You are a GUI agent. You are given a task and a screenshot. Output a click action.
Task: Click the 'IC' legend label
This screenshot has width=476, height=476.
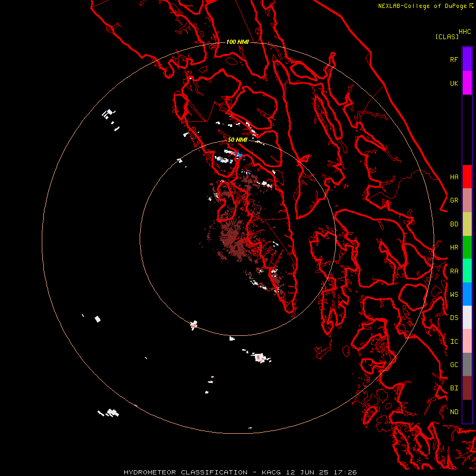(x=454, y=342)
